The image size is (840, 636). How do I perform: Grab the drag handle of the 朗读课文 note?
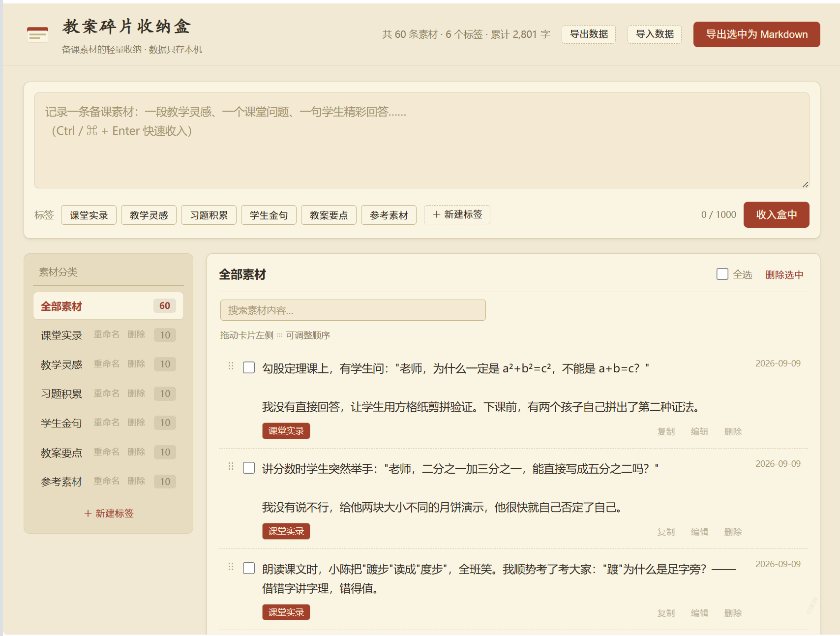(x=231, y=567)
